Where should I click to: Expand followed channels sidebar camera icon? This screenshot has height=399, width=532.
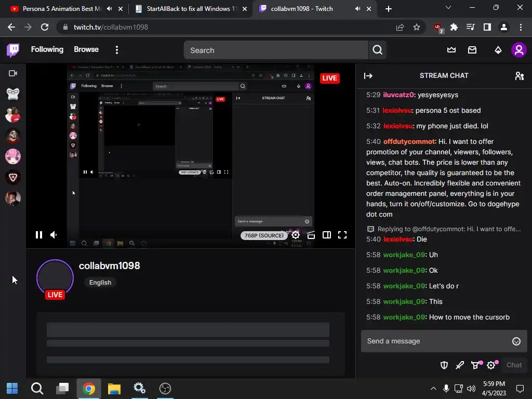pos(13,73)
